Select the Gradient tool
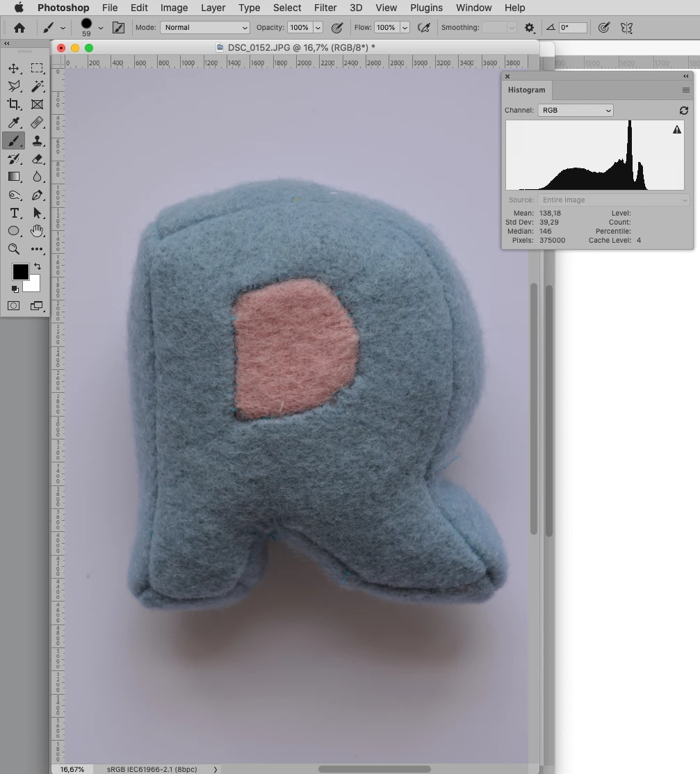The image size is (700, 774). coord(14,177)
